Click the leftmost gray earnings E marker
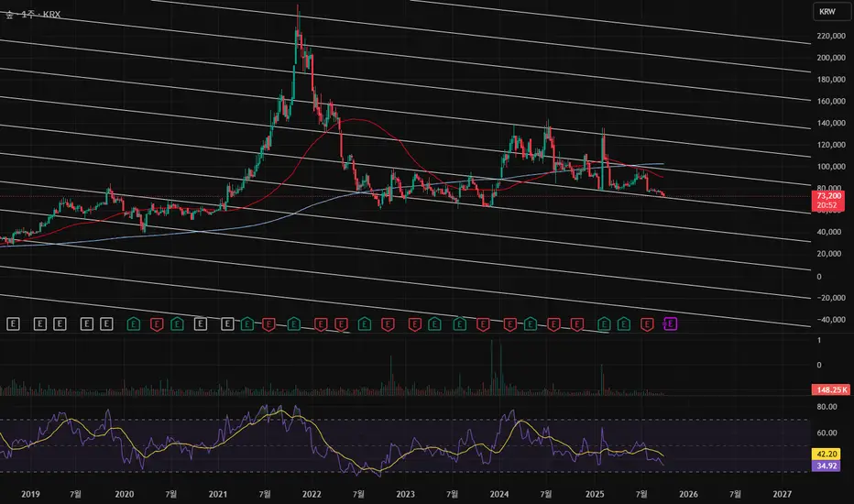 point(13,324)
